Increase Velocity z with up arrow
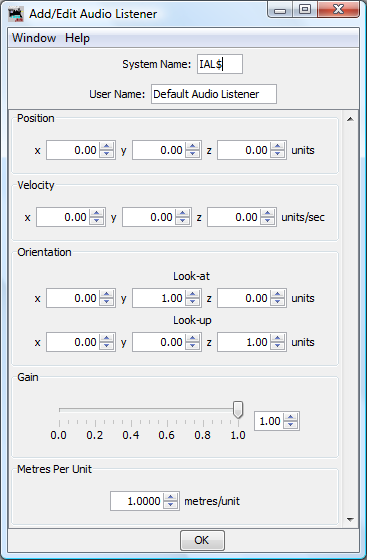 267,213
